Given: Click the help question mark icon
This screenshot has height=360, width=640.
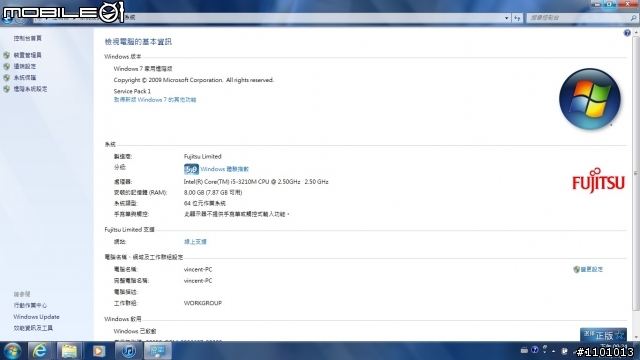Looking at the screenshot, I should [x=627, y=33].
